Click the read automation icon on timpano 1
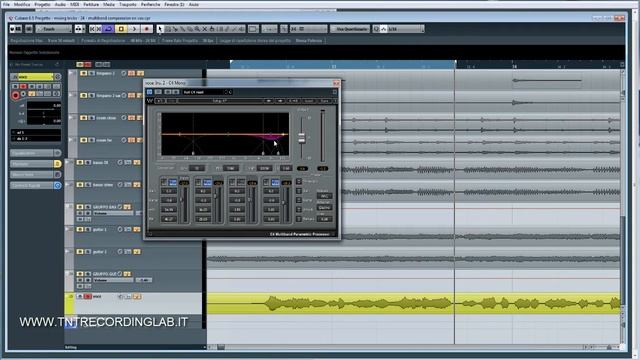This screenshot has width=640, height=360. pos(131,73)
